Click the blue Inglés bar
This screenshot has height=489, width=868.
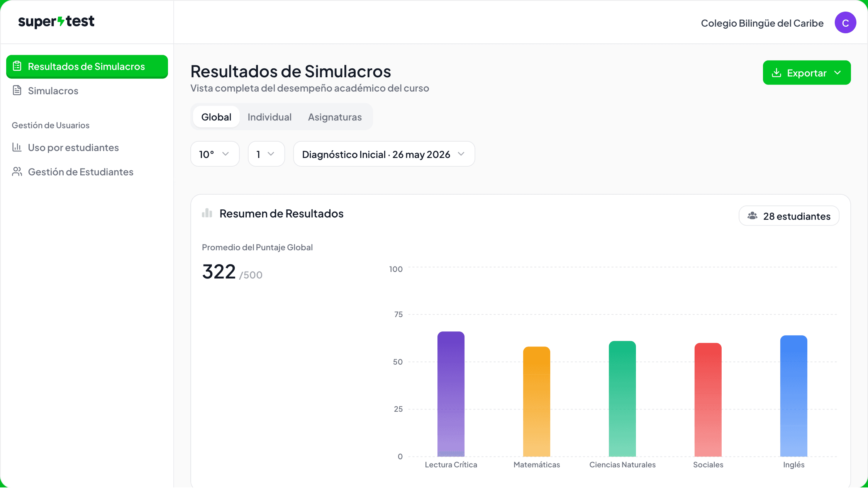(794, 396)
